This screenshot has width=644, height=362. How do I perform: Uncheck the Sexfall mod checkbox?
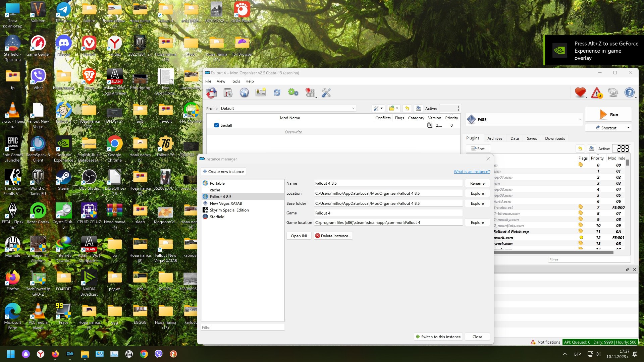point(216,125)
